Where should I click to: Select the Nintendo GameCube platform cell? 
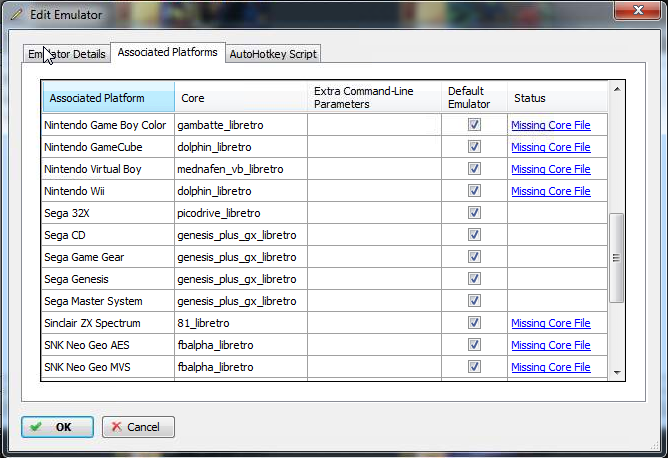coord(108,147)
